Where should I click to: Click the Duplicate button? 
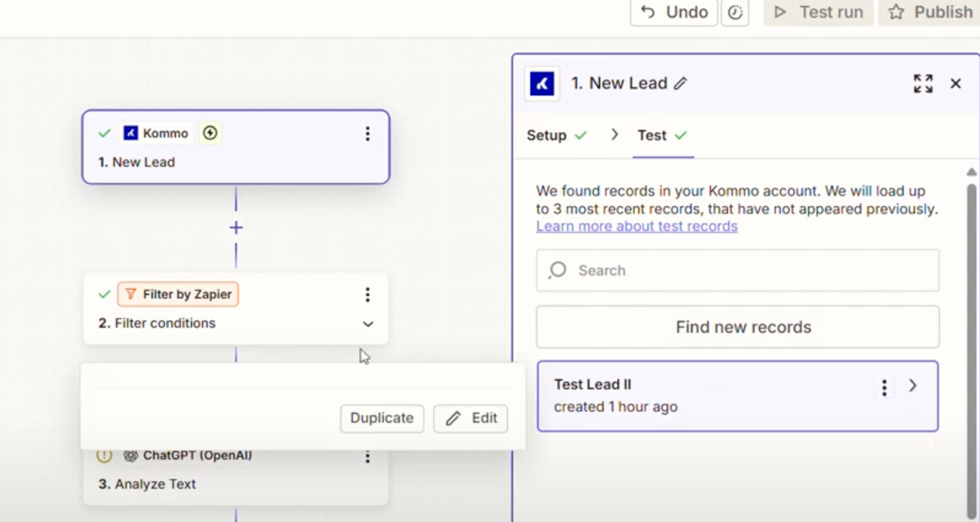tap(382, 418)
